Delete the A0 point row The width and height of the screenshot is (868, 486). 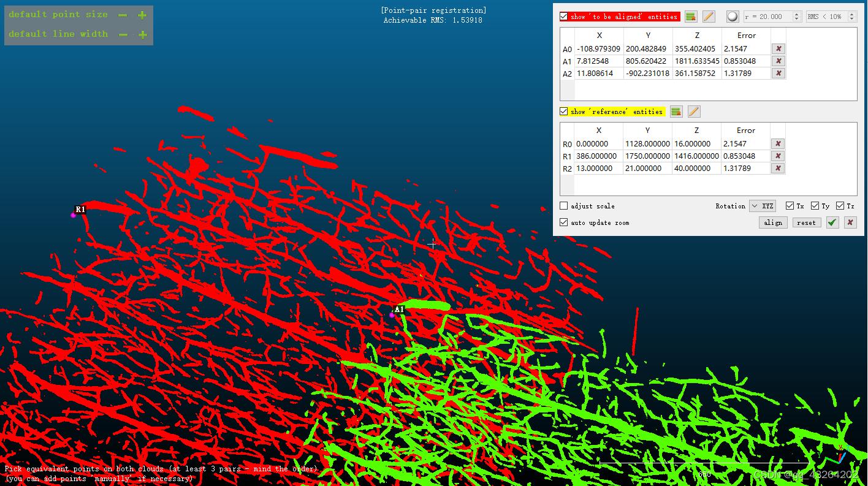[x=778, y=48]
